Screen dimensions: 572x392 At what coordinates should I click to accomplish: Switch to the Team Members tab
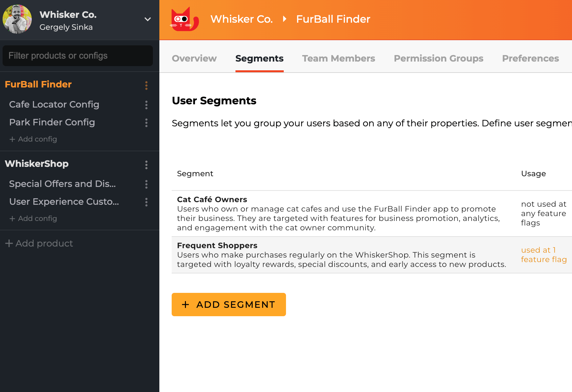pos(338,58)
